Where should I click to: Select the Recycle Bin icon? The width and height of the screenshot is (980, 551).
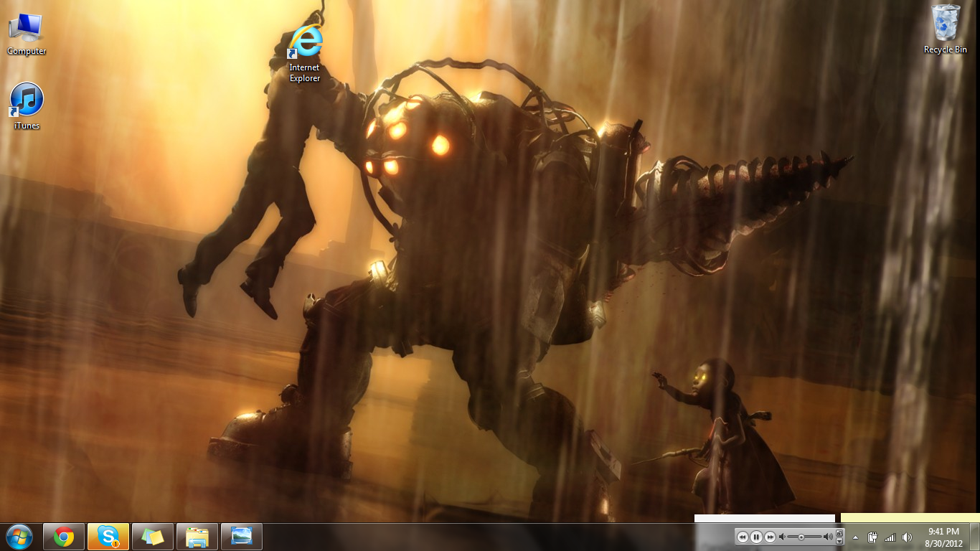[x=945, y=29]
